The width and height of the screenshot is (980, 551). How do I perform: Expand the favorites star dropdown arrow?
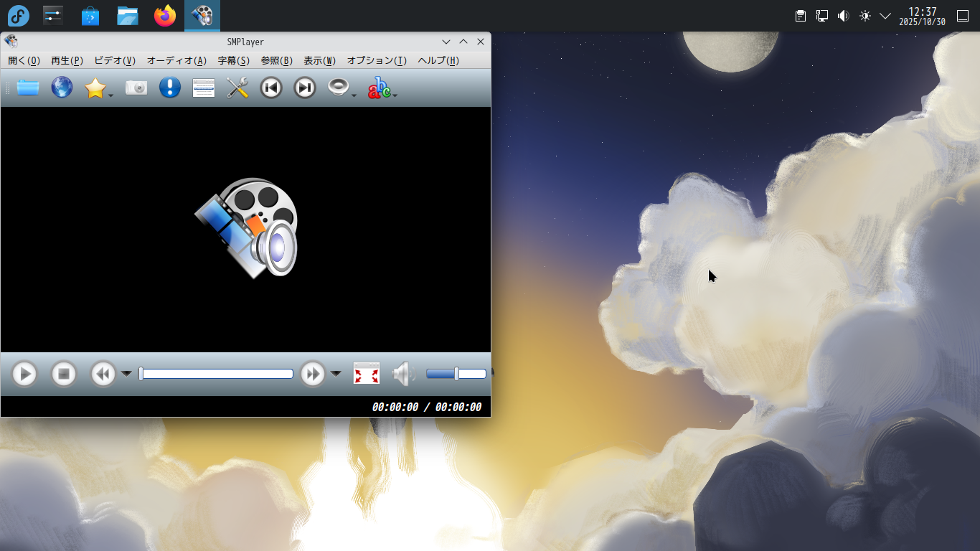click(x=111, y=95)
